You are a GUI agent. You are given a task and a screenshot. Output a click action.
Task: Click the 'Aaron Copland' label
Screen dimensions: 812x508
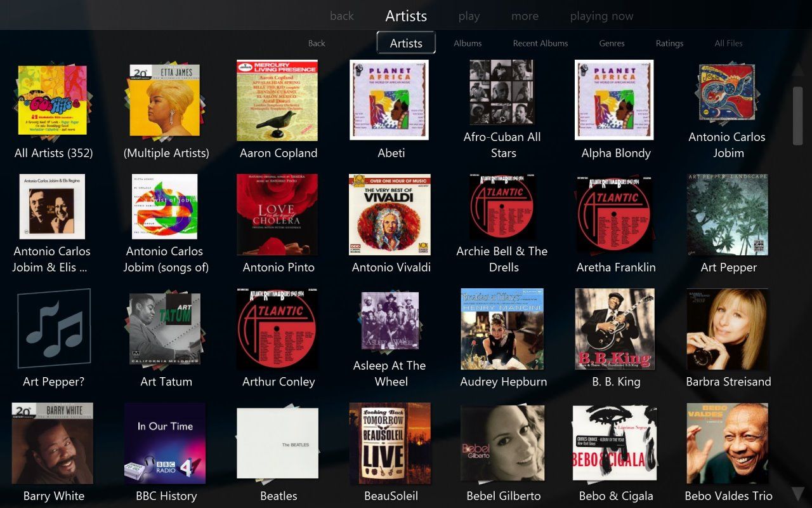point(278,153)
